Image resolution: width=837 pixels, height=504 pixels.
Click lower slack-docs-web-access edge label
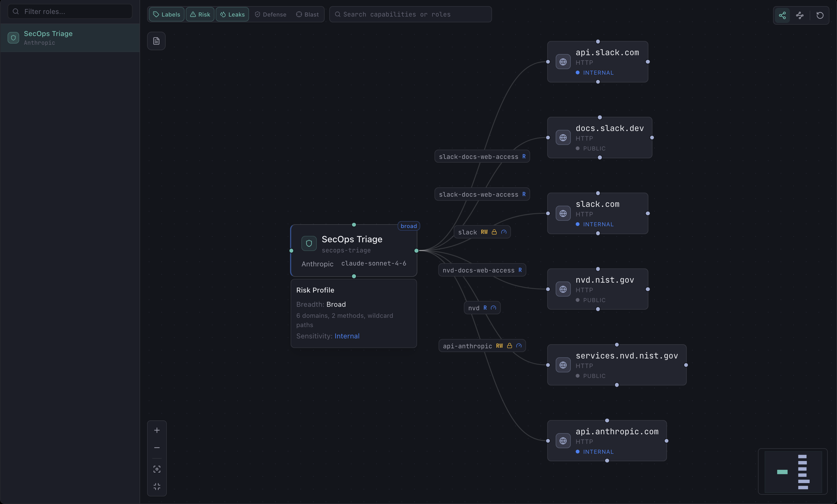(482, 194)
